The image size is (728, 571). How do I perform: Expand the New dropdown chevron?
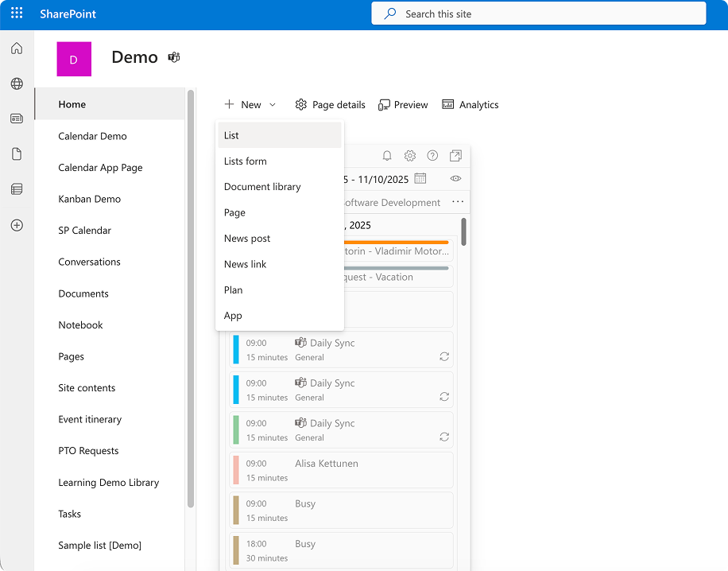[x=273, y=104]
